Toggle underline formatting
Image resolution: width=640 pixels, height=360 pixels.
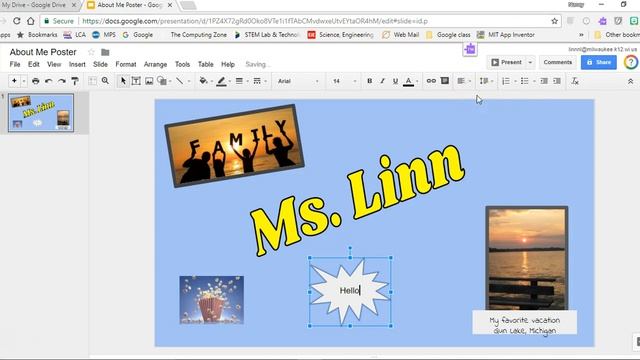[395, 81]
